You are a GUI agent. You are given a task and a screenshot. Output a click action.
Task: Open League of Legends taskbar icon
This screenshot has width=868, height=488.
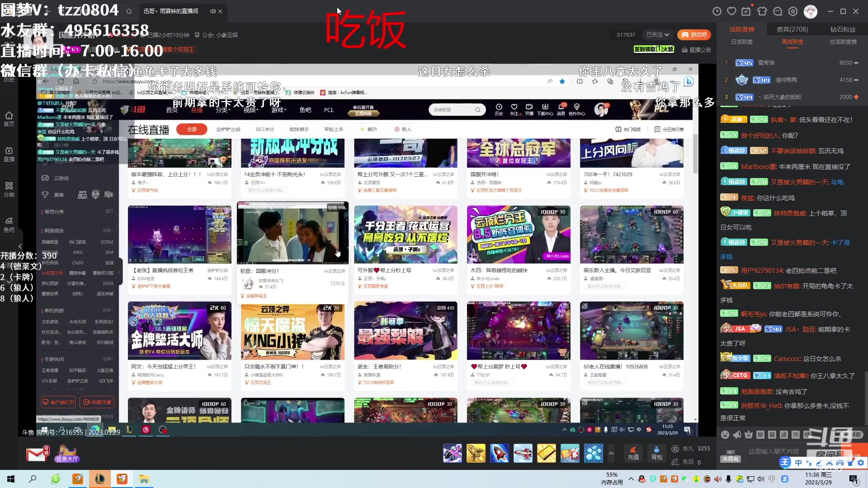(x=100, y=479)
